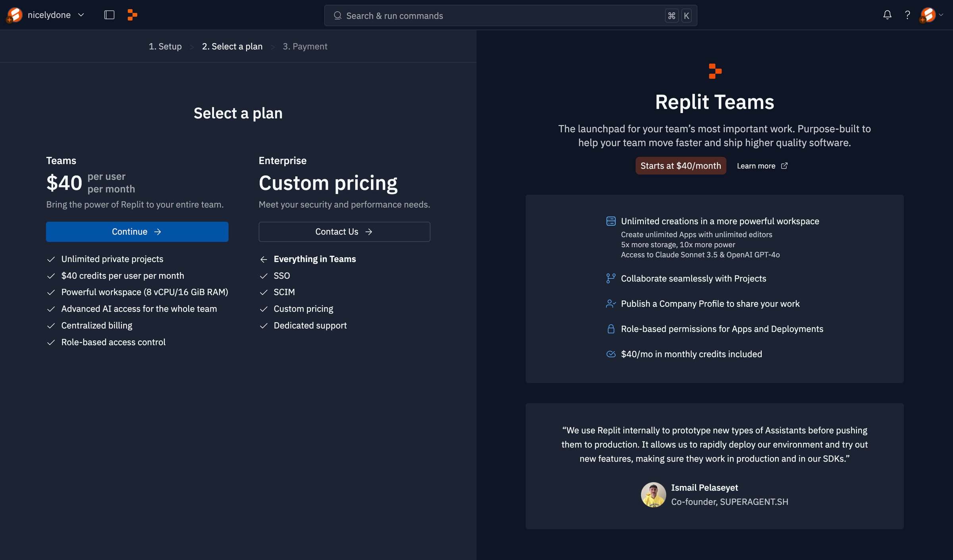Click 'Advanced AI access for the whole team'
Screen dimensions: 953x560
[139, 309]
